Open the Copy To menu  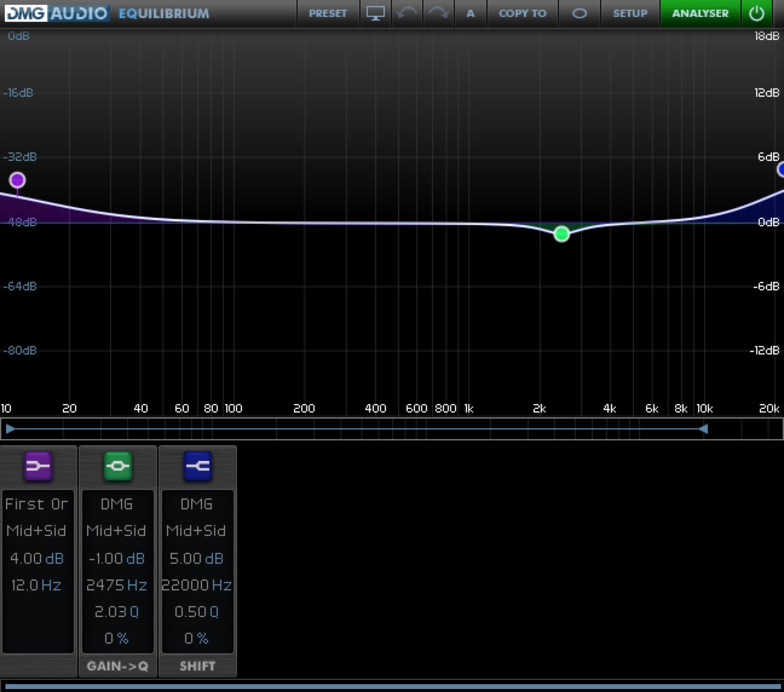[x=522, y=13]
